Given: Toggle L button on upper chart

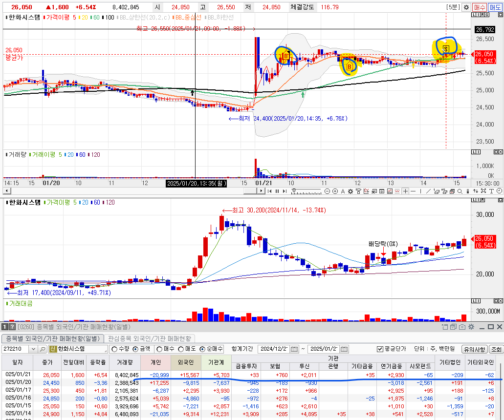Looking at the screenshot, I should 474,15.
